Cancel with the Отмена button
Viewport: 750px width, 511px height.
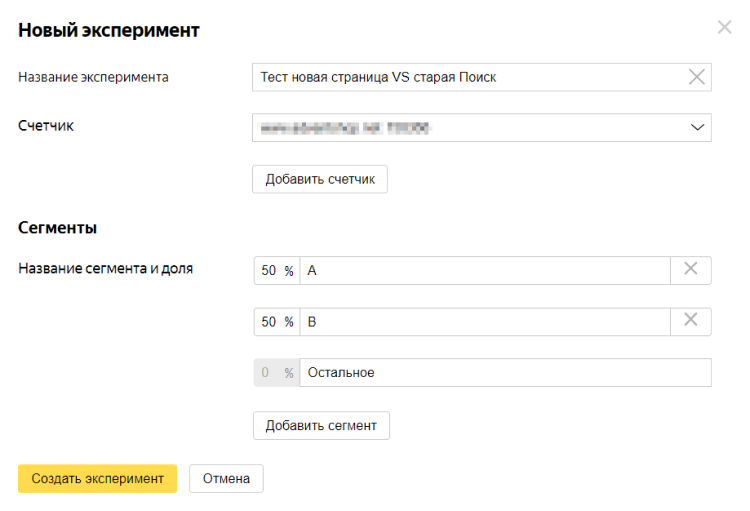point(226,479)
